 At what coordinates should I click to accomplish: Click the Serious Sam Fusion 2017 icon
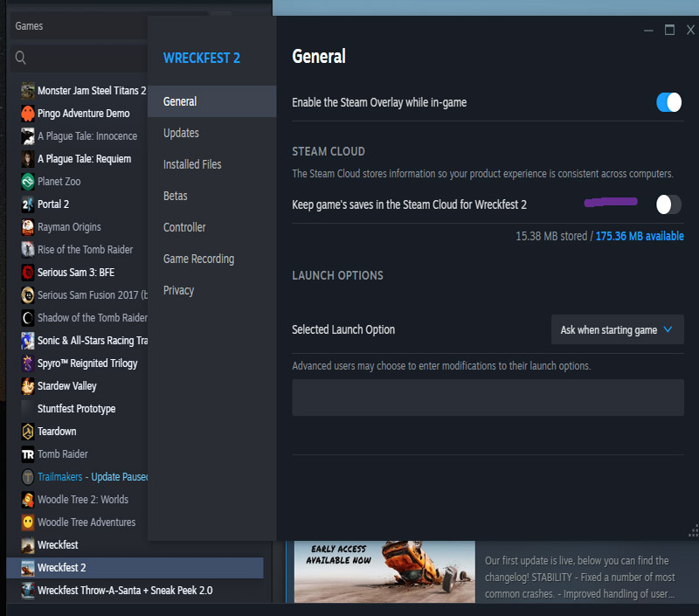(28, 295)
